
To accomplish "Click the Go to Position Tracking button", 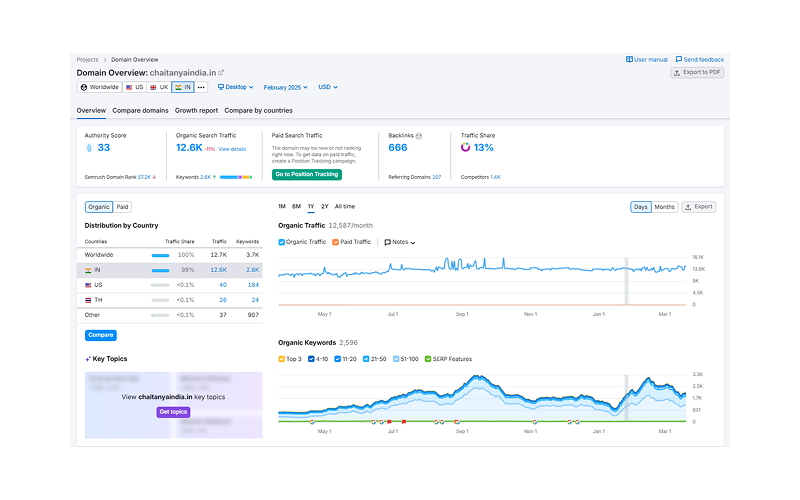I will 307,174.
